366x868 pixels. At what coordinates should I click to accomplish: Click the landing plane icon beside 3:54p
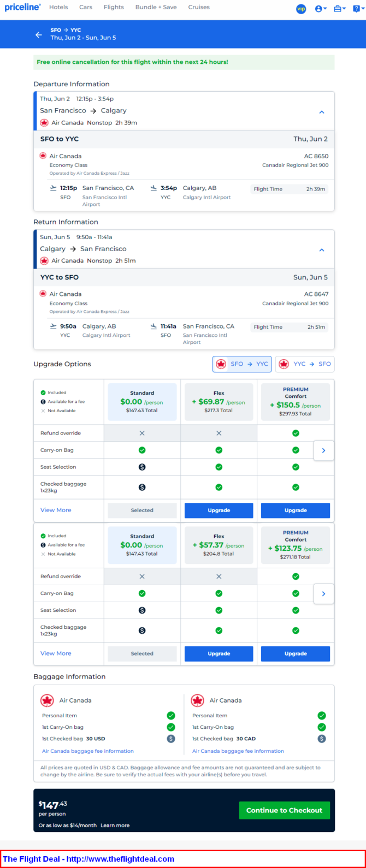tap(154, 188)
